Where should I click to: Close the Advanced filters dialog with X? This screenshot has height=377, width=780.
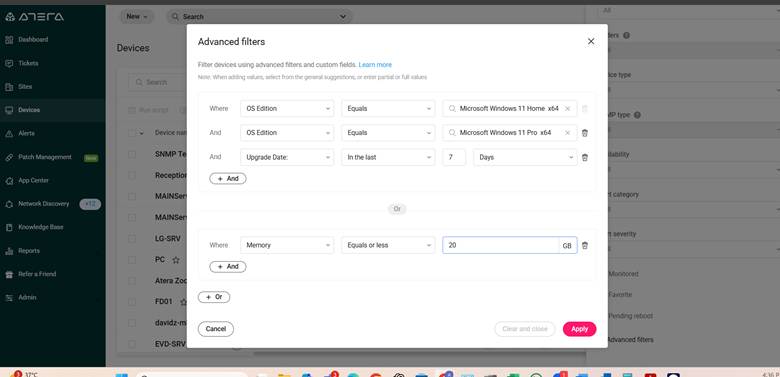point(591,41)
